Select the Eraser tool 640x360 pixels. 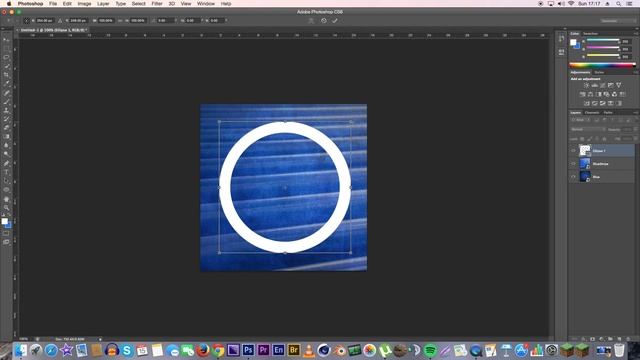tap(6, 128)
